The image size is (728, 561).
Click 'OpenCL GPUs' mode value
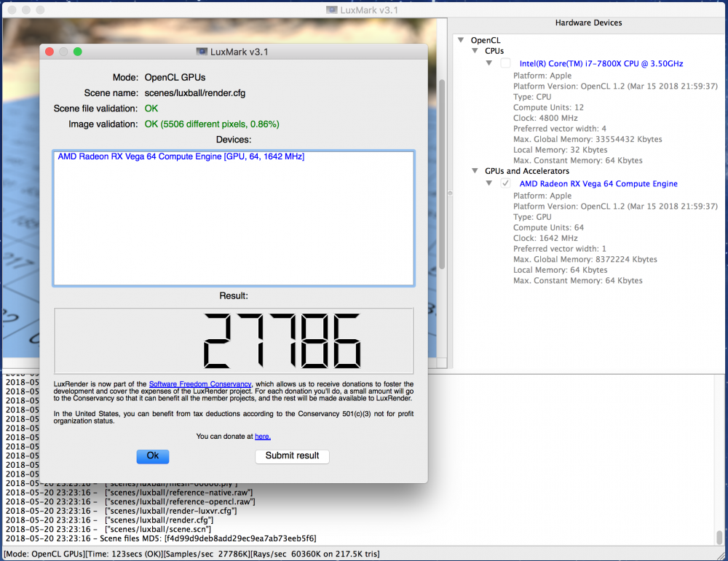coord(175,77)
